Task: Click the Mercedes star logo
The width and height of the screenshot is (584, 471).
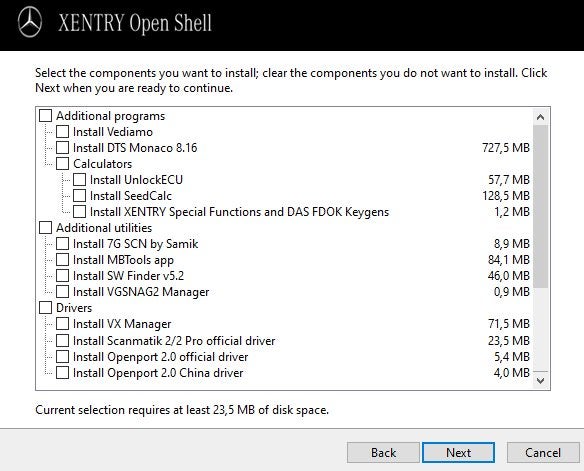Action: (x=30, y=23)
